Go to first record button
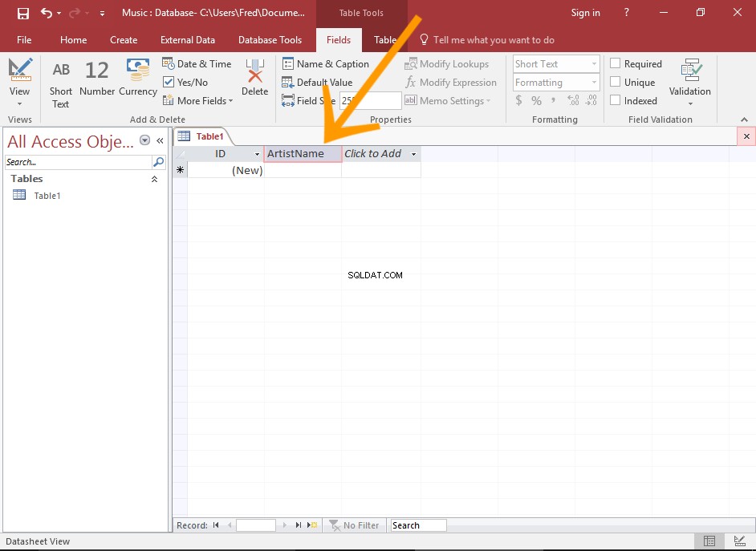 tap(216, 525)
